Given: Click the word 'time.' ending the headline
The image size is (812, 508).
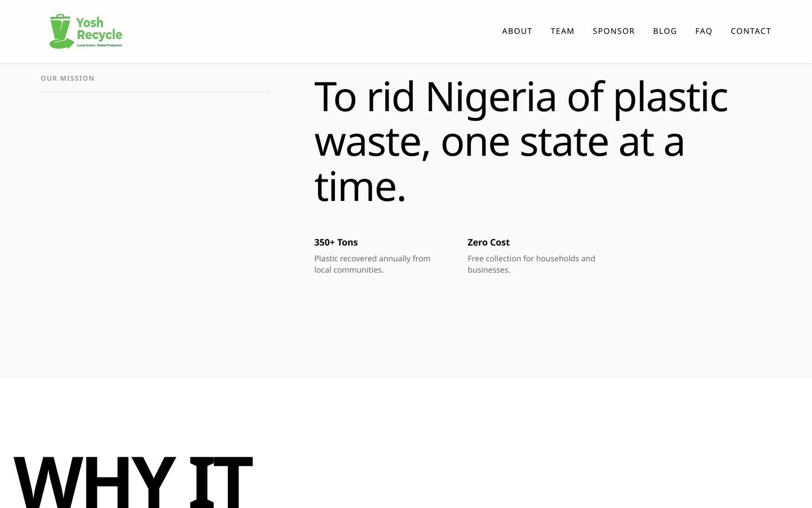Looking at the screenshot, I should pos(360,187).
